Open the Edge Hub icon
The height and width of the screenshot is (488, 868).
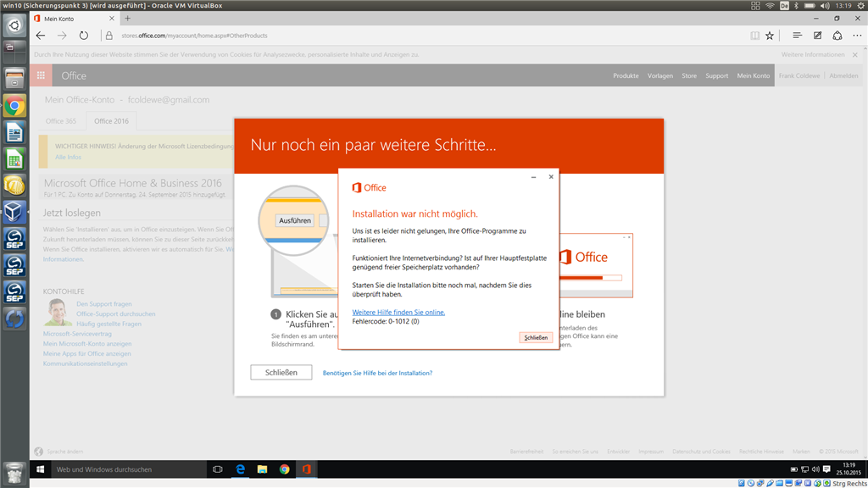797,36
